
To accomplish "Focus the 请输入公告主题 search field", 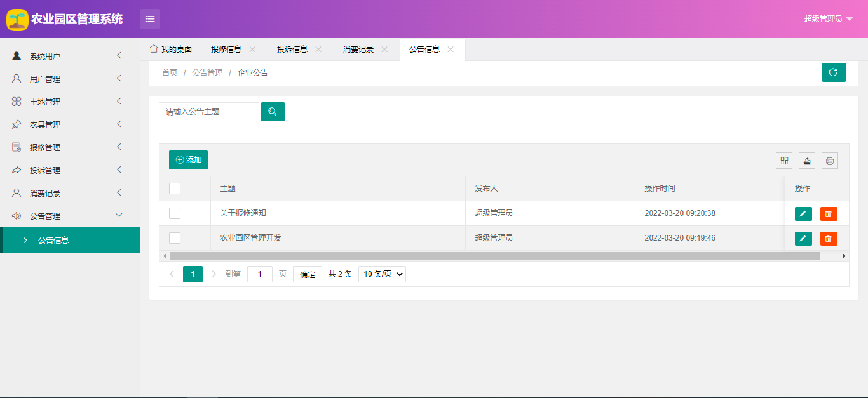I will click(209, 112).
